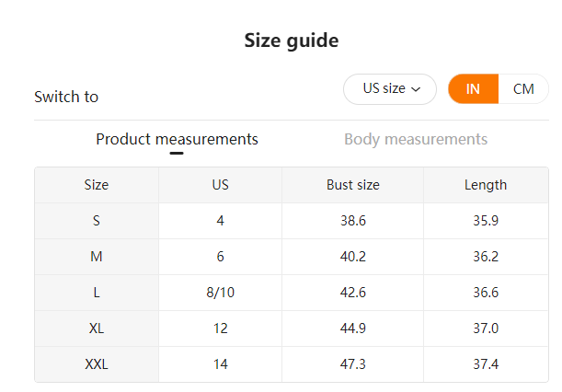Screen dimensions: 562x392
Task: Select the L size row label
Action: [97, 293]
